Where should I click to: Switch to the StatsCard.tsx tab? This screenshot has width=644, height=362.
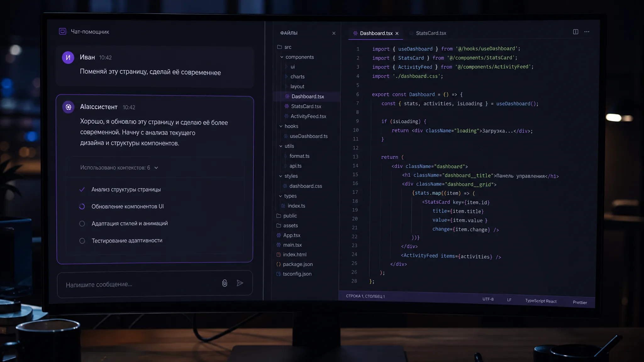click(x=428, y=33)
